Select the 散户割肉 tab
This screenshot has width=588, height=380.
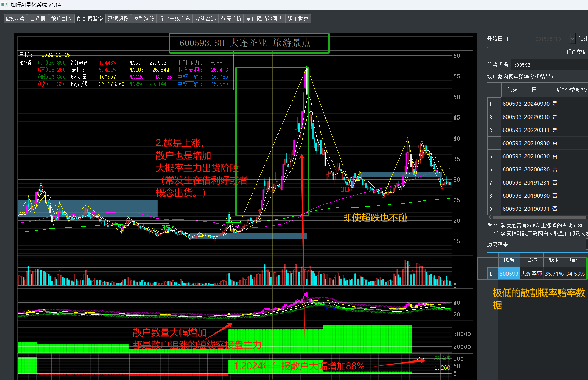tap(62, 18)
